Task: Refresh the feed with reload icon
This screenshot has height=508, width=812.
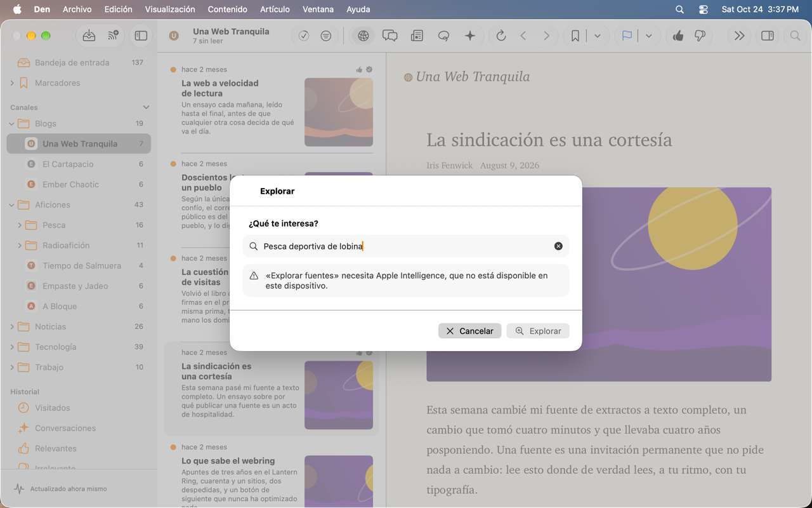Action: pos(501,36)
